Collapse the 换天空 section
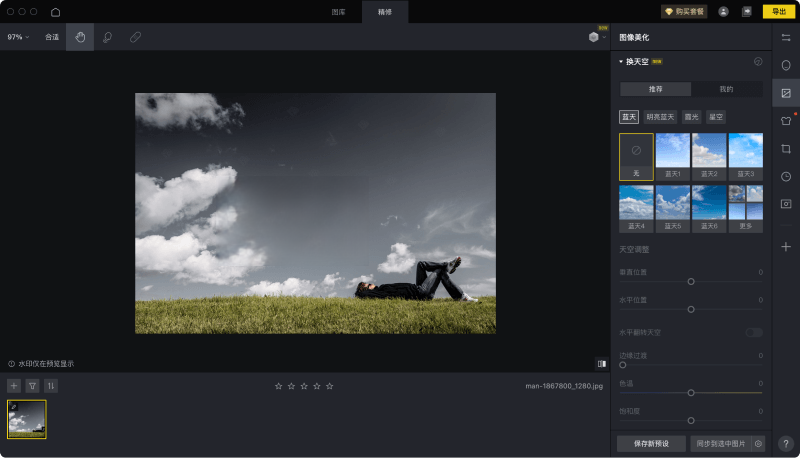 click(621, 61)
